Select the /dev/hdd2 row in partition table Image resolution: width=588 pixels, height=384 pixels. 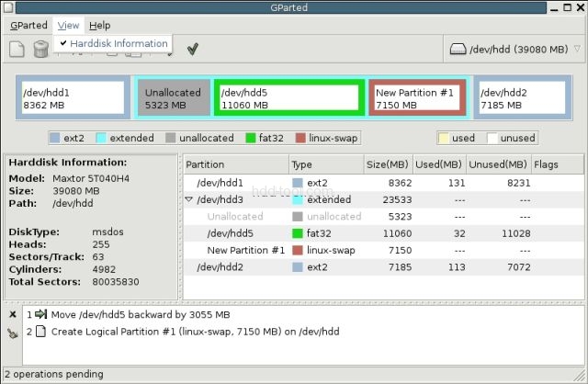tap(384, 267)
